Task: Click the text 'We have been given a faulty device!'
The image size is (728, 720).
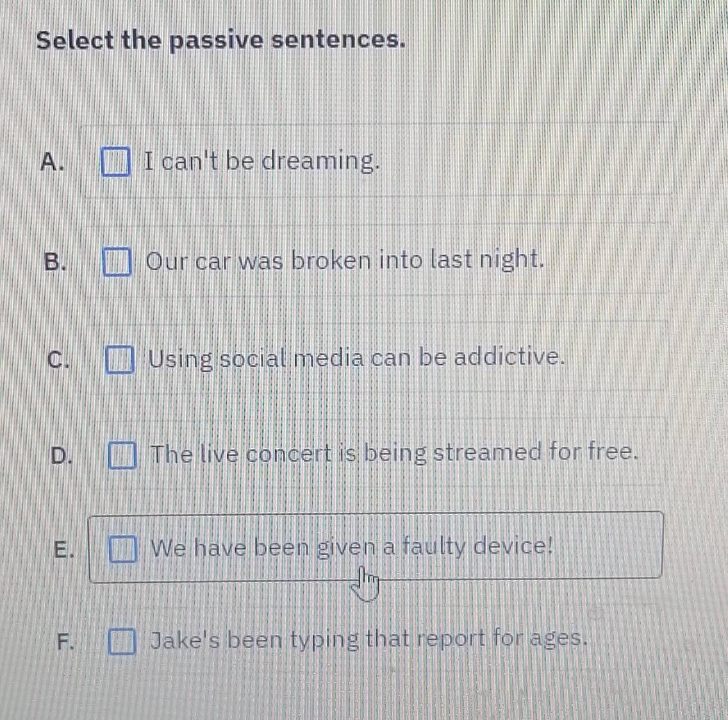Action: point(352,547)
